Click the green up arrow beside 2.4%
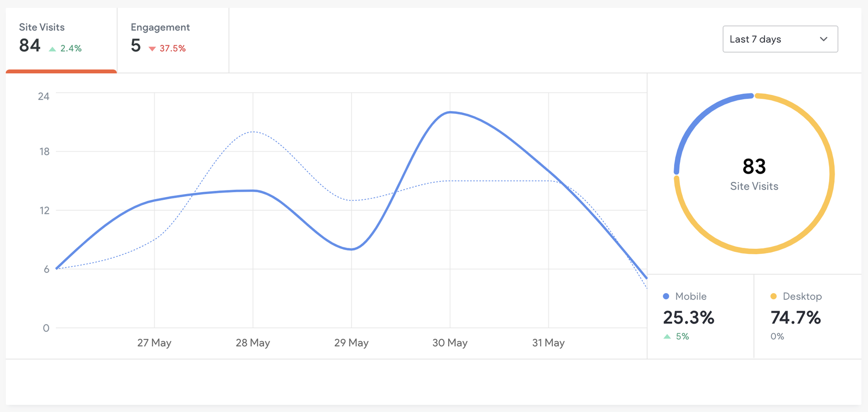 (52, 49)
